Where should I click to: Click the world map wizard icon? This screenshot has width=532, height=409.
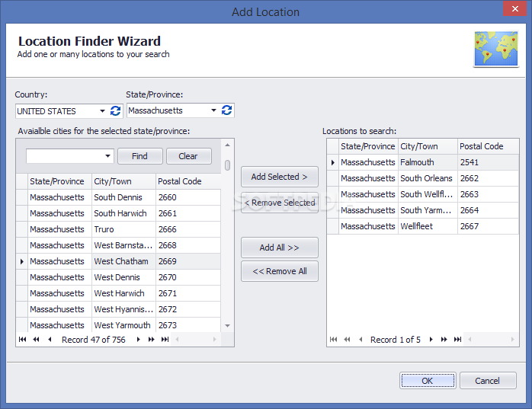496,49
